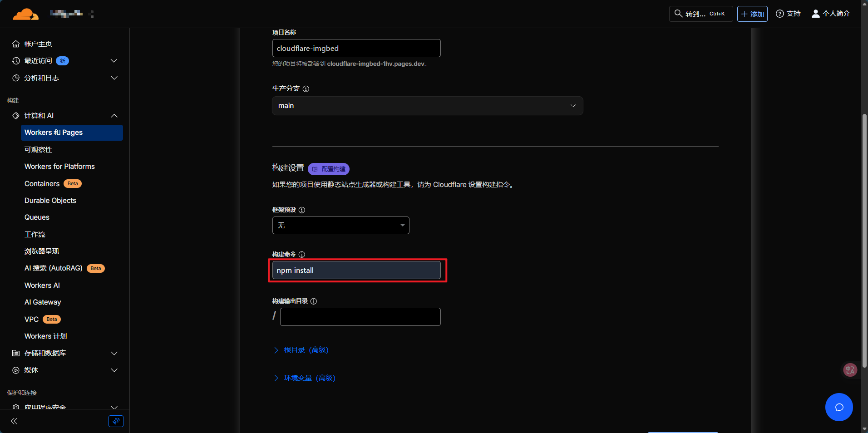Open Workers 计划 menu item

pyautogui.click(x=45, y=336)
